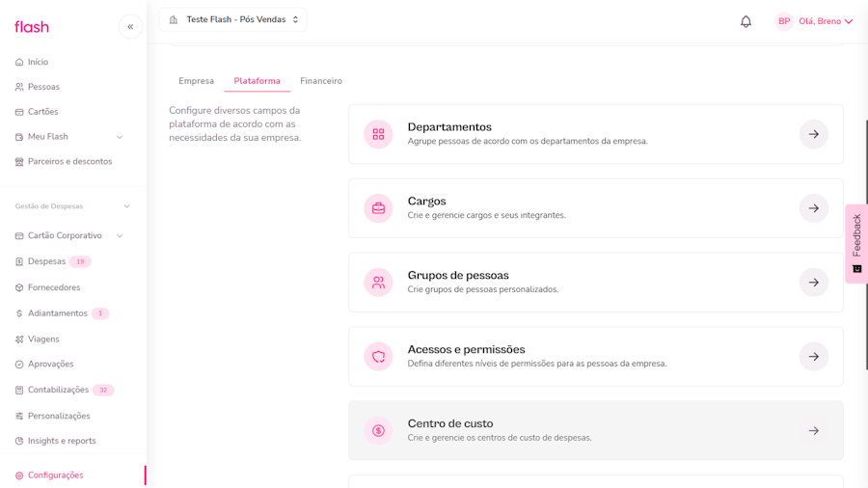The image size is (868, 488).
Task: Open Parceiros e descontos page
Action: click(x=69, y=162)
